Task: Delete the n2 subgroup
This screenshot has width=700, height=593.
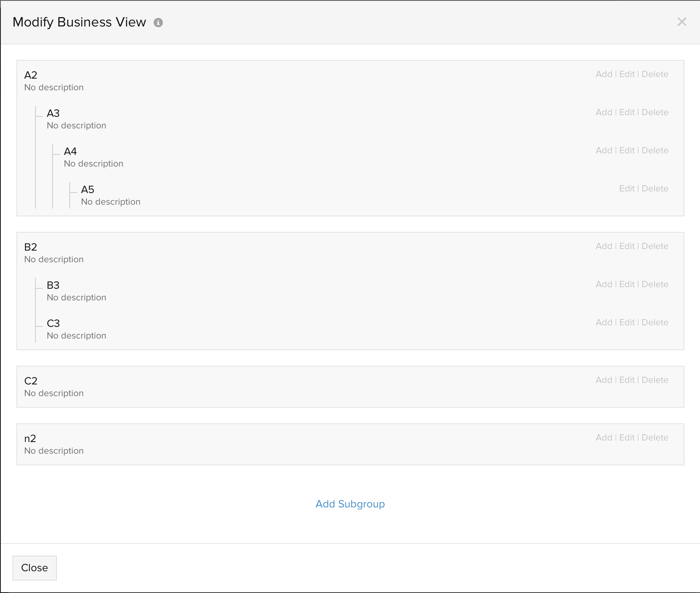Action: (x=655, y=438)
